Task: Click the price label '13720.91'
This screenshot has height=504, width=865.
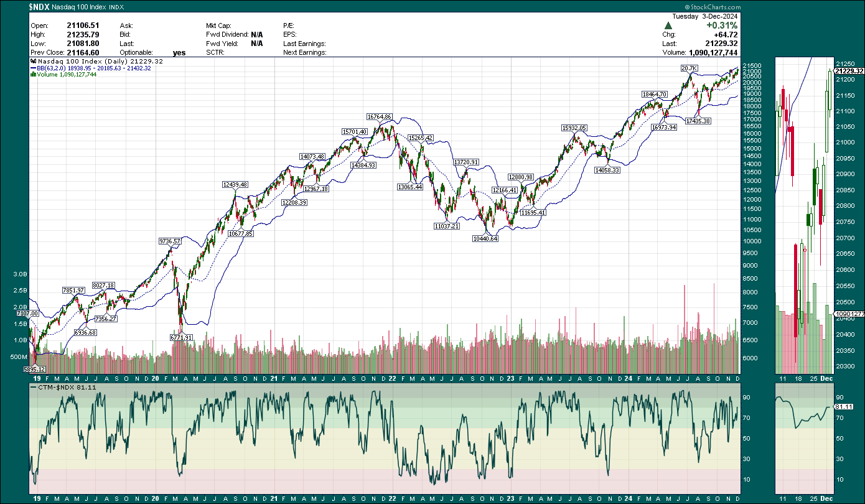Action: pos(466,162)
